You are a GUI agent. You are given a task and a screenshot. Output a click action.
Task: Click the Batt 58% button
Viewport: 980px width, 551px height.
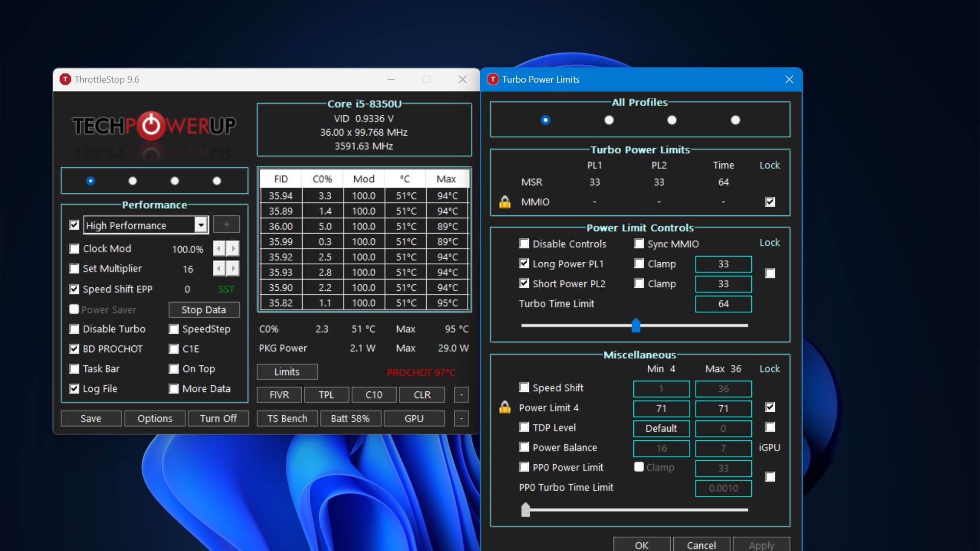[350, 418]
